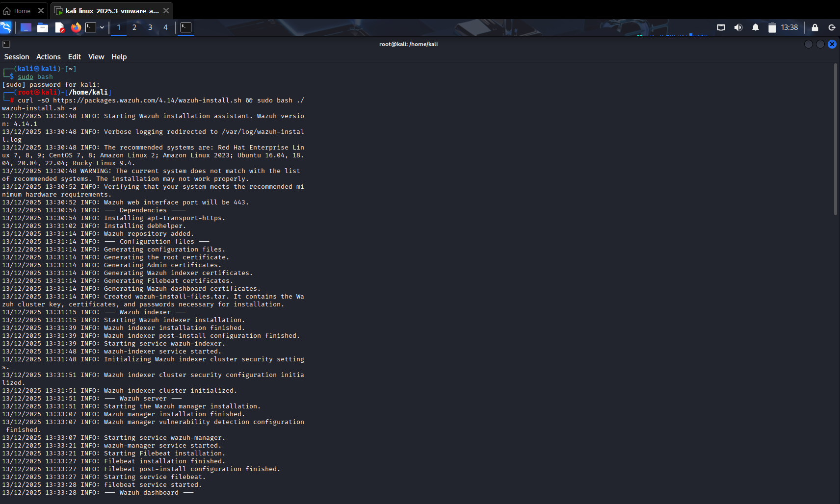Screen dimensions: 840x504
Task: Click the terminal vertical scrollbar
Action: tap(836, 139)
